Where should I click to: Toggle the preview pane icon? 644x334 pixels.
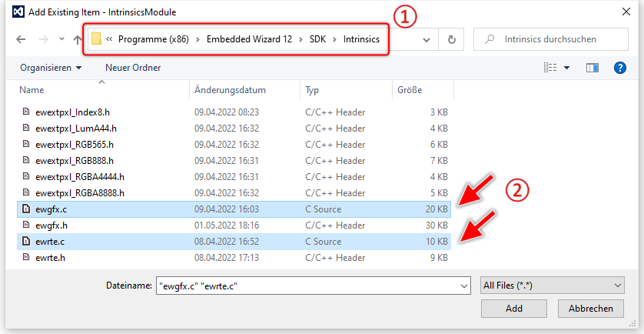592,68
